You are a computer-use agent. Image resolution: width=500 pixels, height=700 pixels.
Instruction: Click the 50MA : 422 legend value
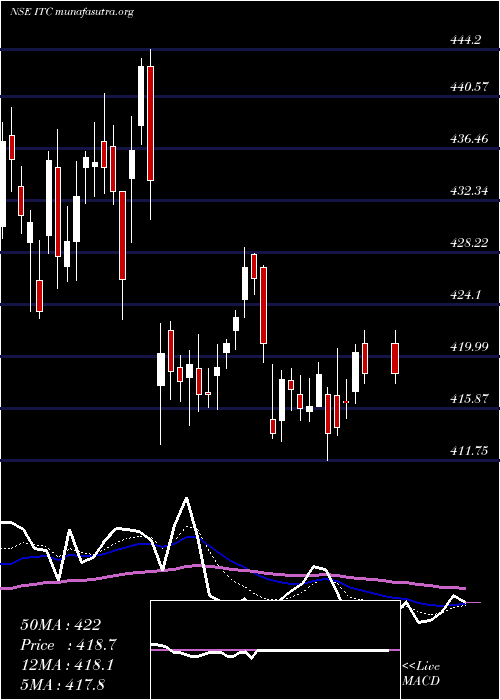60,625
